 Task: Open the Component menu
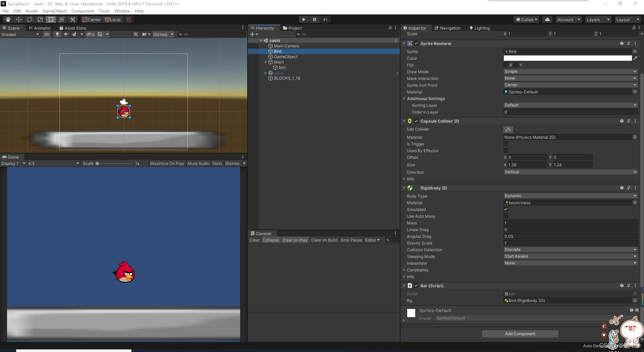coord(83,11)
